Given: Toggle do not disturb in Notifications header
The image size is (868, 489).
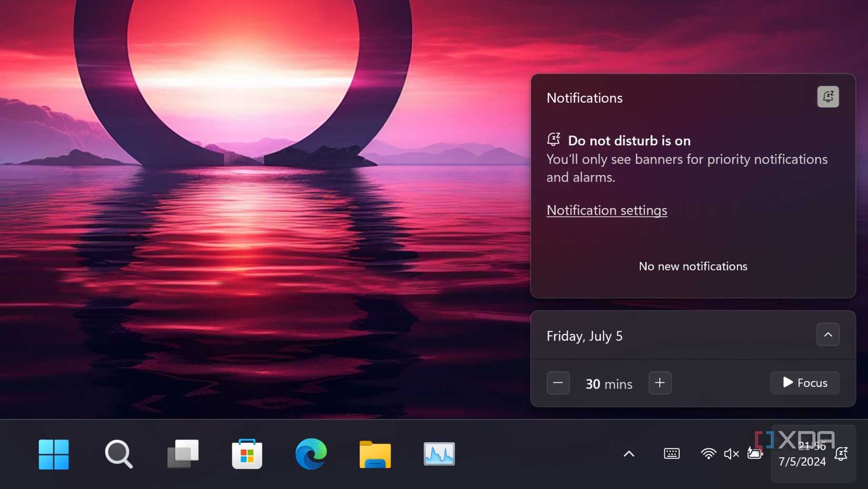Looking at the screenshot, I should (x=828, y=97).
